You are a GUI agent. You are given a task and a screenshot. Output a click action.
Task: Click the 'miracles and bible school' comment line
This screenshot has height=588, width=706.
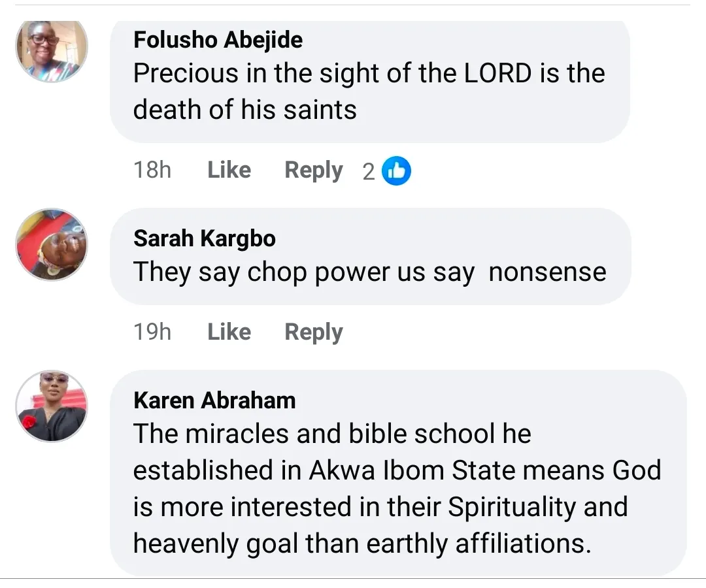coord(332,434)
